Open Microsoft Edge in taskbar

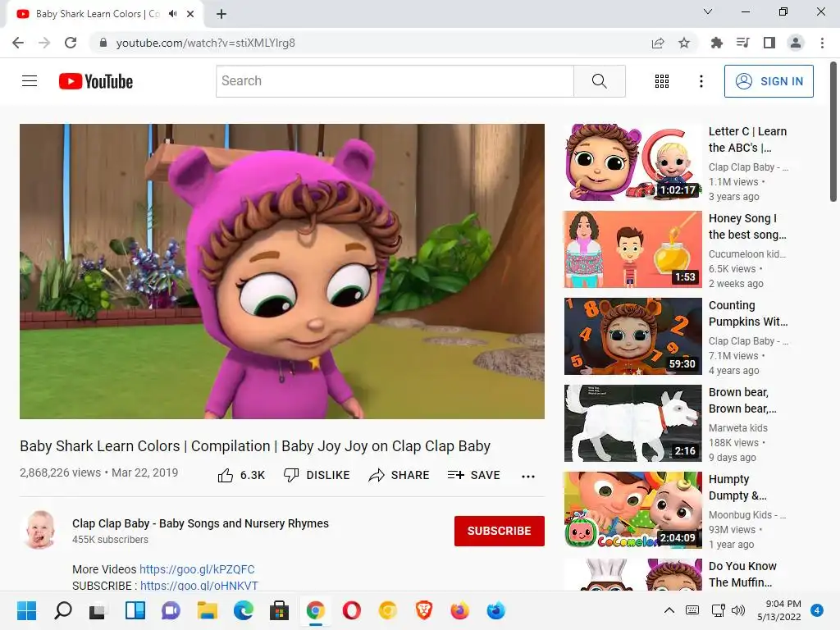(243, 610)
